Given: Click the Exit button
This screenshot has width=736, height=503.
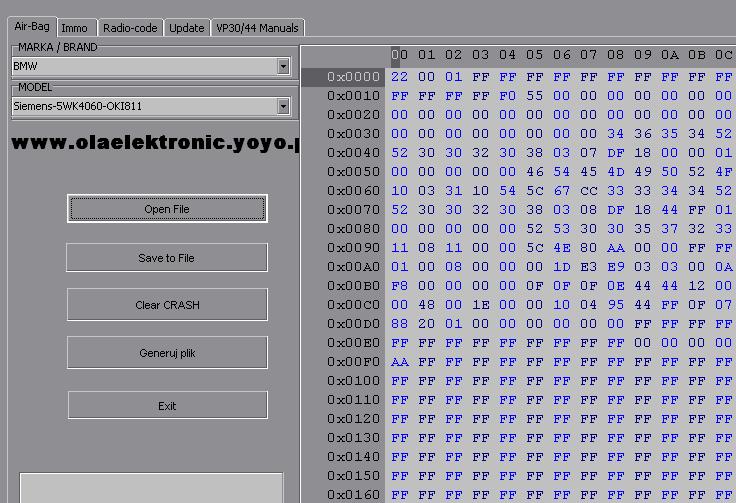Looking at the screenshot, I should (168, 405).
